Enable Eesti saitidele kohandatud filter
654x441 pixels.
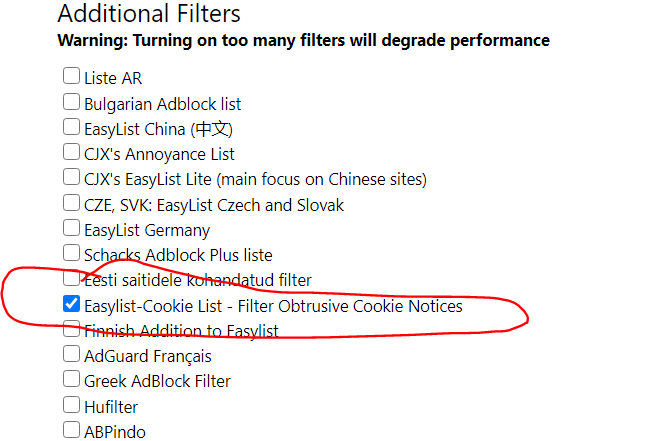(x=71, y=279)
